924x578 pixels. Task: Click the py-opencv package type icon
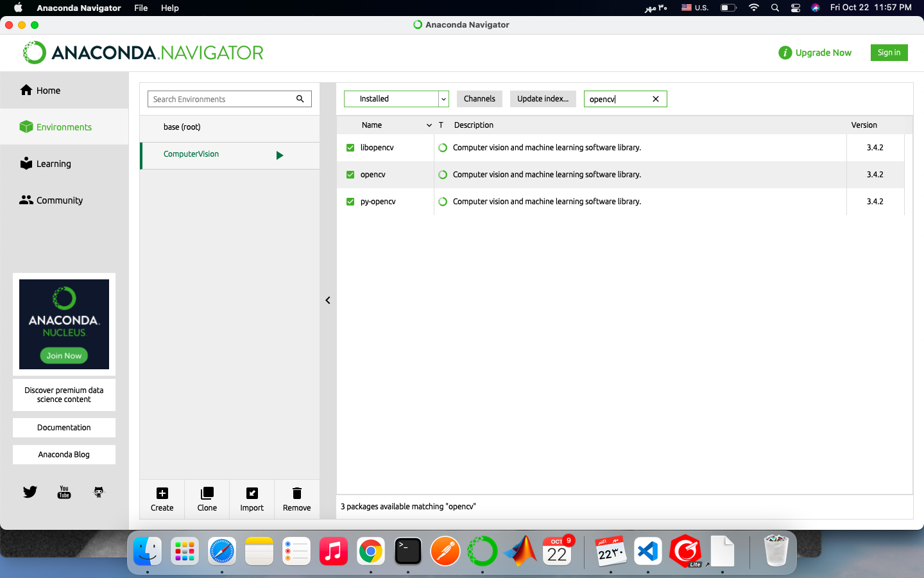tap(443, 202)
